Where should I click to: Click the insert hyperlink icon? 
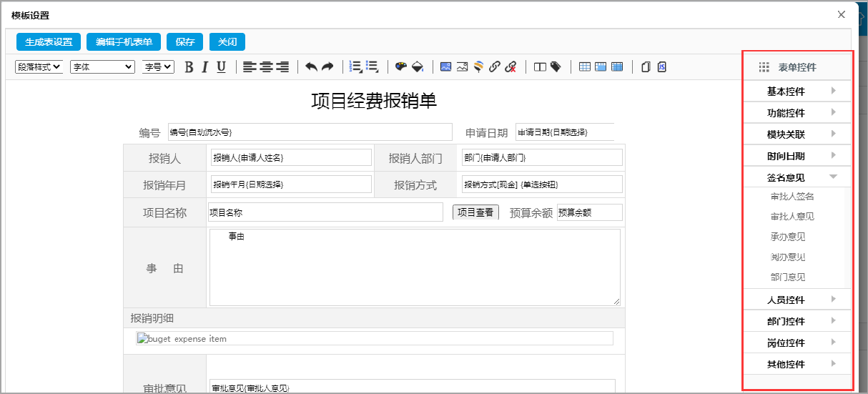[494, 67]
